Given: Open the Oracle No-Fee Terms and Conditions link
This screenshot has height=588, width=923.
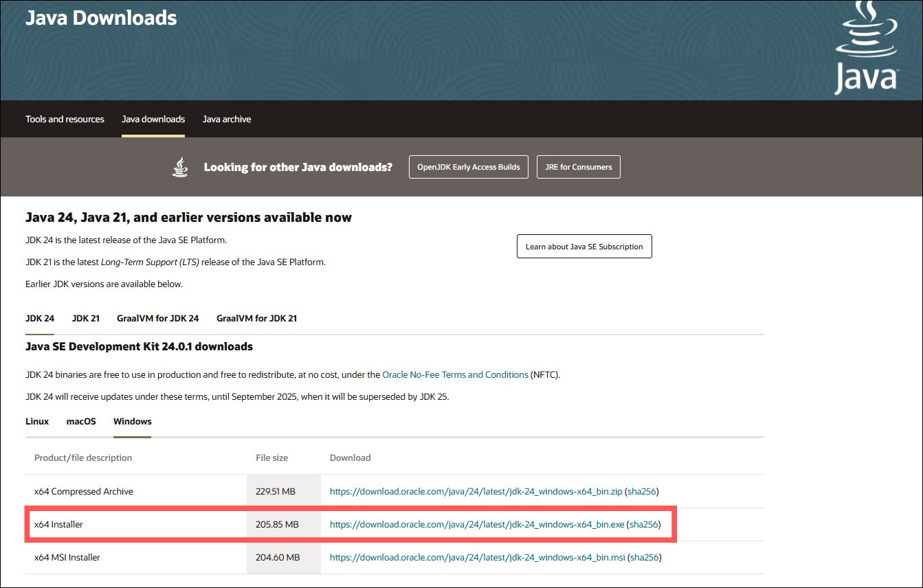Looking at the screenshot, I should coord(455,375).
